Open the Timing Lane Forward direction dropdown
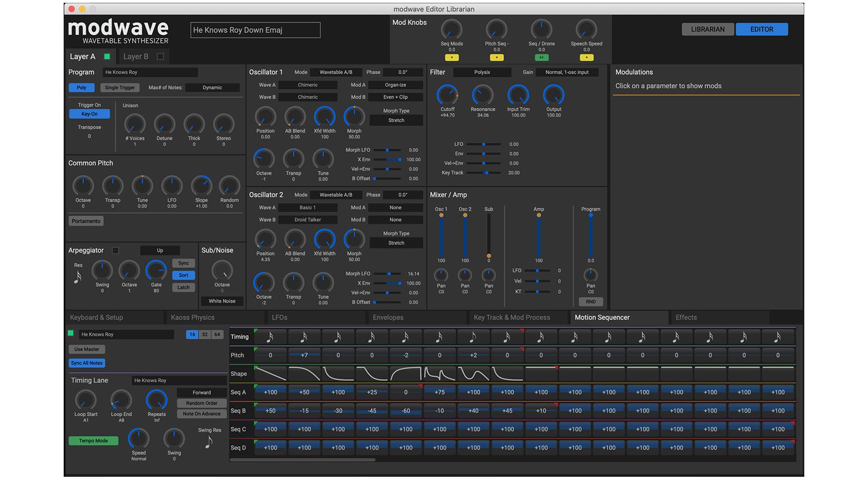Screen dimensions: 868x479 point(202,392)
